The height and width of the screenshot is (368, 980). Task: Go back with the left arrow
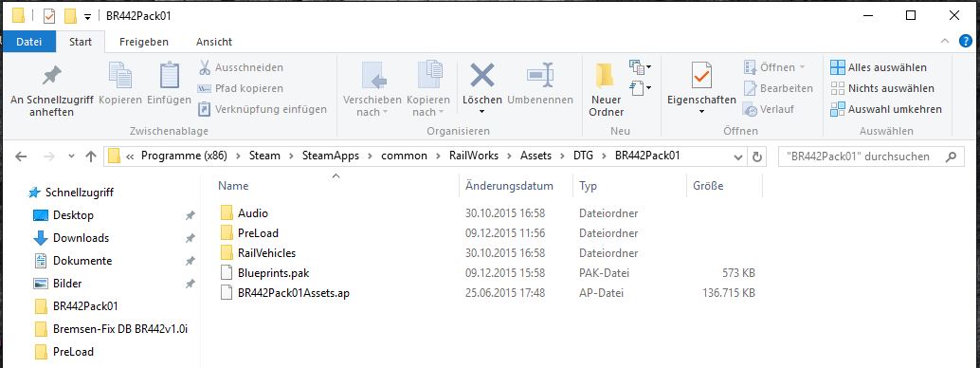point(20,156)
